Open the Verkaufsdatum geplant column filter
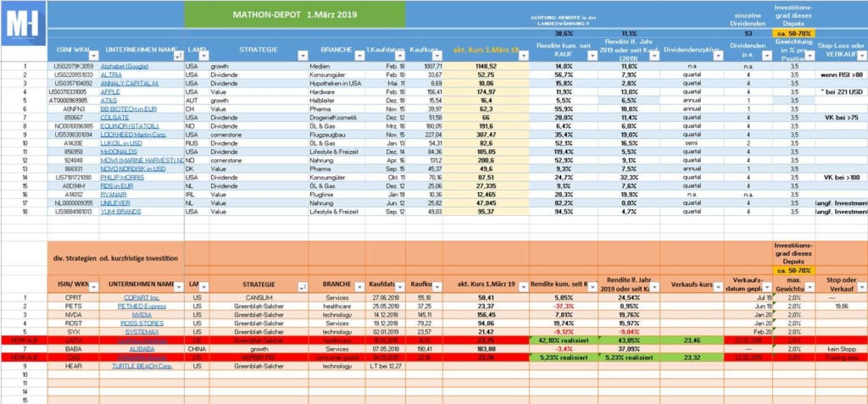Image resolution: width=868 pixels, height=404 pixels. (766, 286)
